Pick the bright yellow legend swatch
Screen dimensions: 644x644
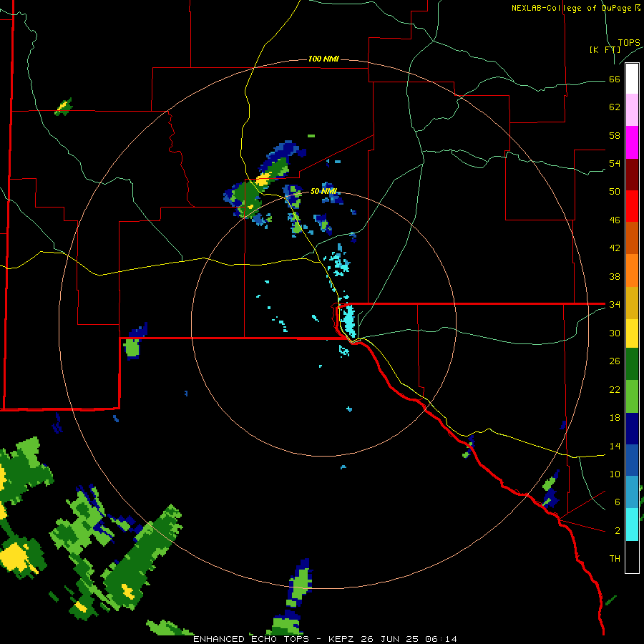pos(632,333)
